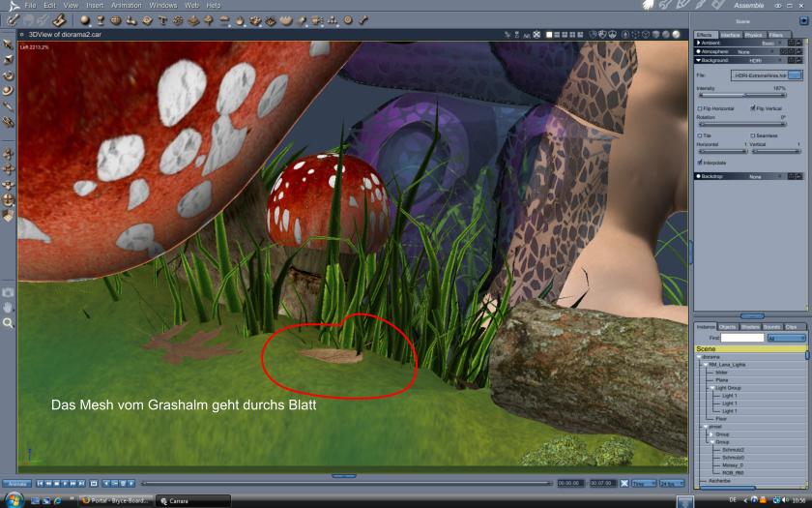Toggle the Flip Horizontal checkbox
Viewport: 812px width, 508px height.
700,108
